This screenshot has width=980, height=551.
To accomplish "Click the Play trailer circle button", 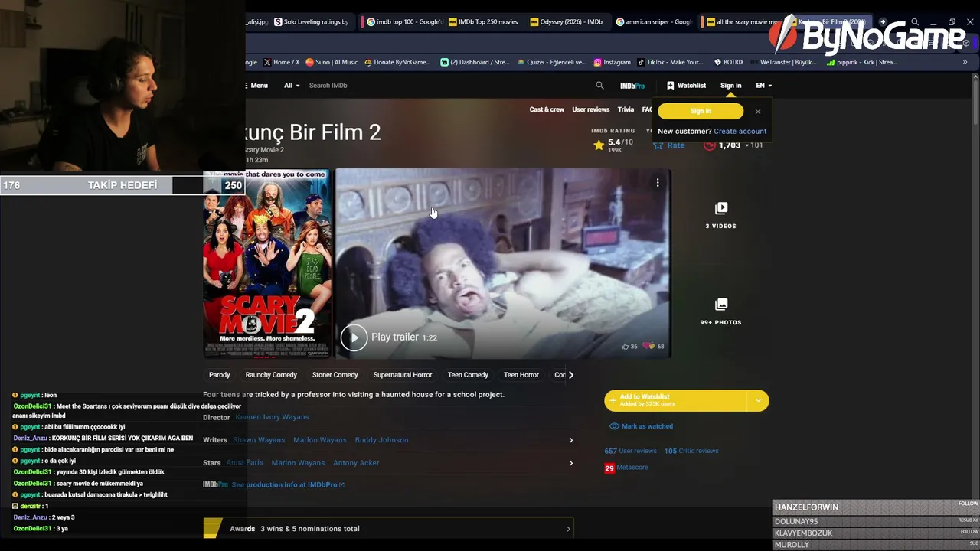I will [x=354, y=337].
